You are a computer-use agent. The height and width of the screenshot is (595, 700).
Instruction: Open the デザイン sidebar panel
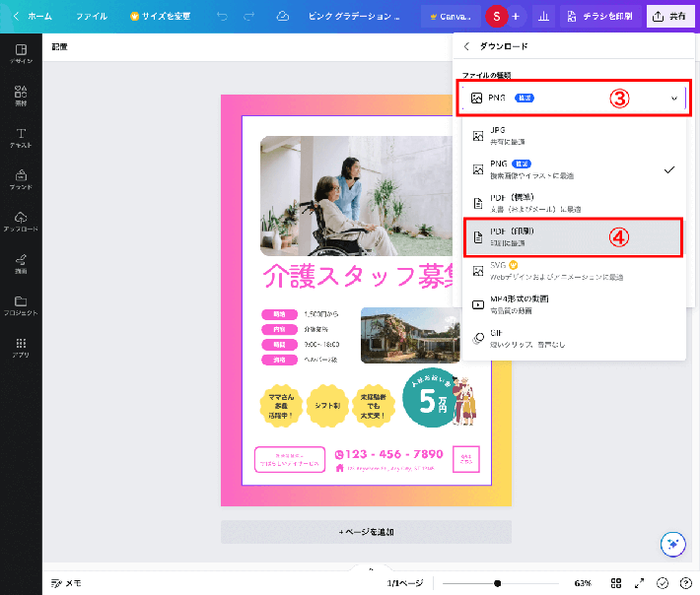point(21,54)
